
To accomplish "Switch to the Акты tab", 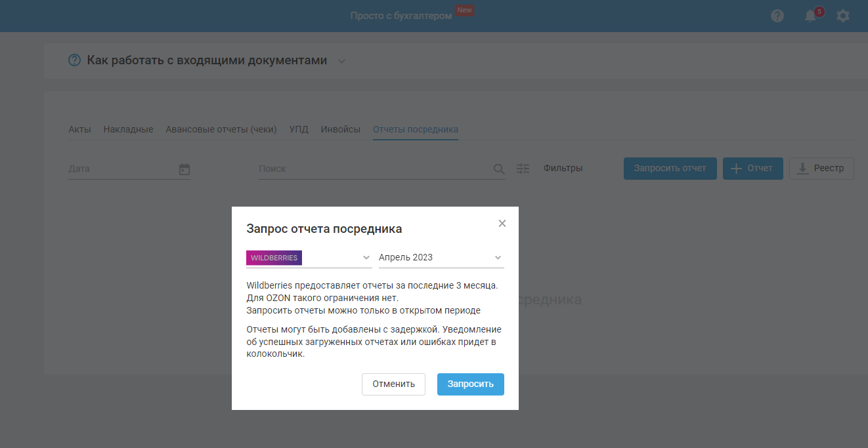I will (x=79, y=129).
